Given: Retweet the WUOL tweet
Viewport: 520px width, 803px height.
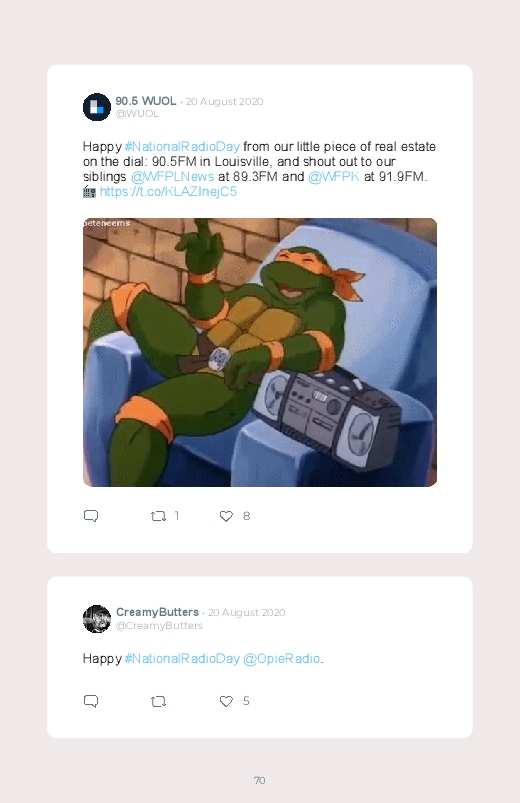Looking at the screenshot, I should click(x=158, y=516).
